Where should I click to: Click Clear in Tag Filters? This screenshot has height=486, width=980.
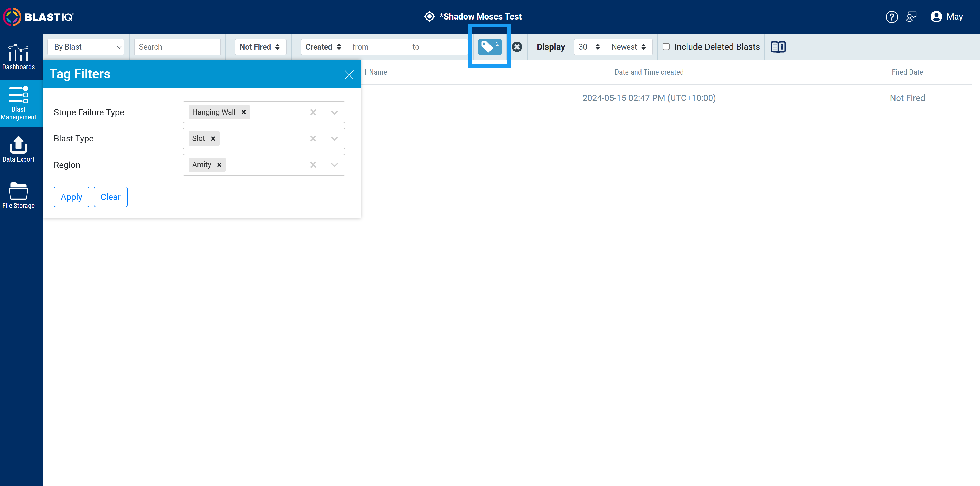[111, 197]
